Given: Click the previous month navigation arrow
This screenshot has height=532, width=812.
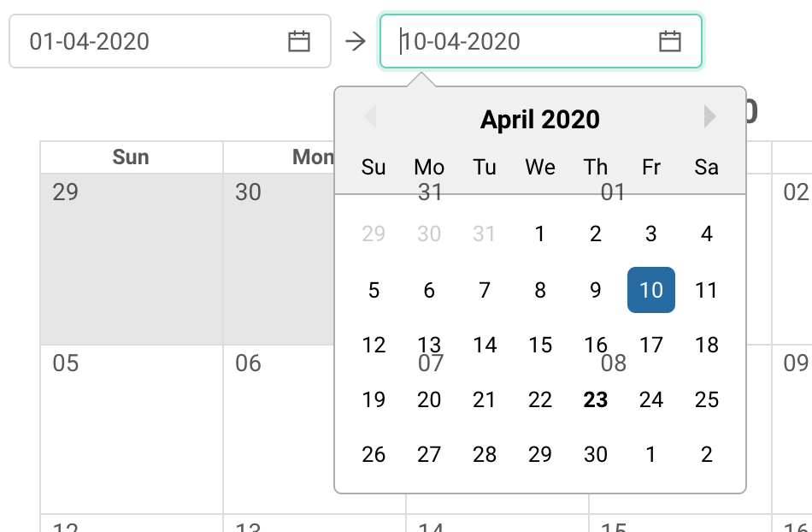Looking at the screenshot, I should 371,118.
